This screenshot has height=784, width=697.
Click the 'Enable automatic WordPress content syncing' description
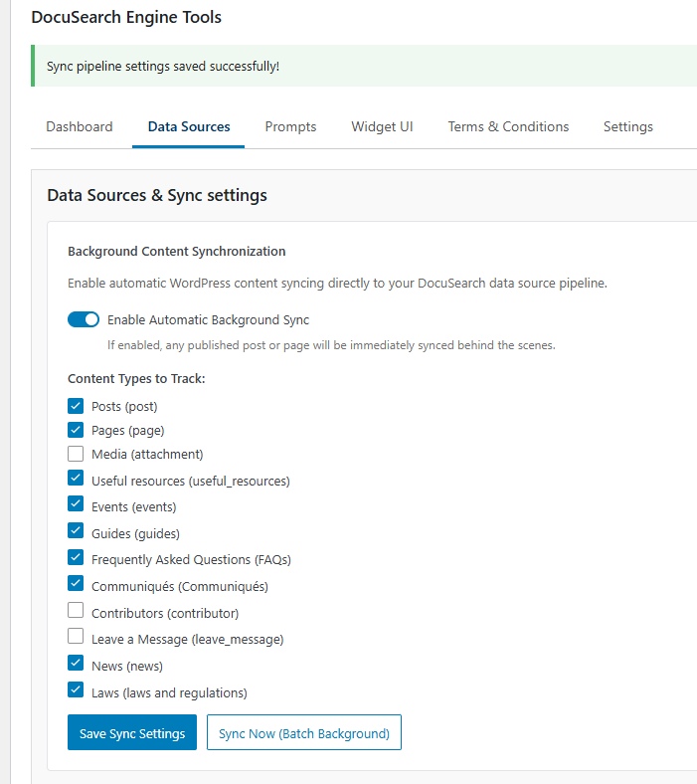click(337, 284)
